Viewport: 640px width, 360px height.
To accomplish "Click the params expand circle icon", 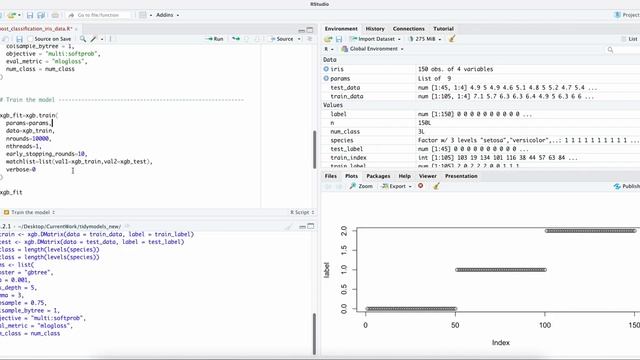I will tap(326, 78).
